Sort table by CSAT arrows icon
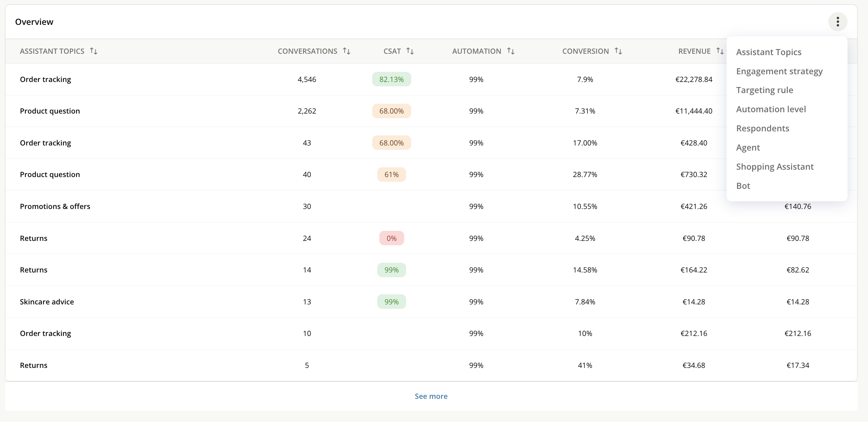Image resolution: width=868 pixels, height=422 pixels. tap(410, 51)
